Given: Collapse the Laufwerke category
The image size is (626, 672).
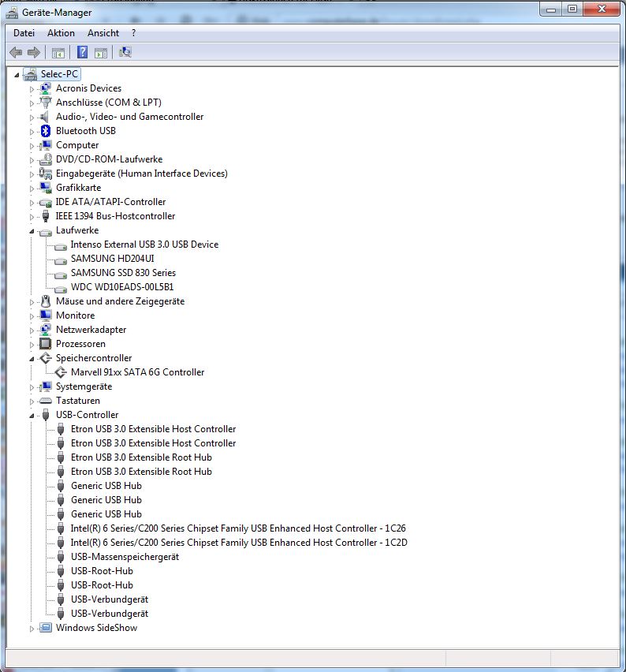Looking at the screenshot, I should [32, 231].
